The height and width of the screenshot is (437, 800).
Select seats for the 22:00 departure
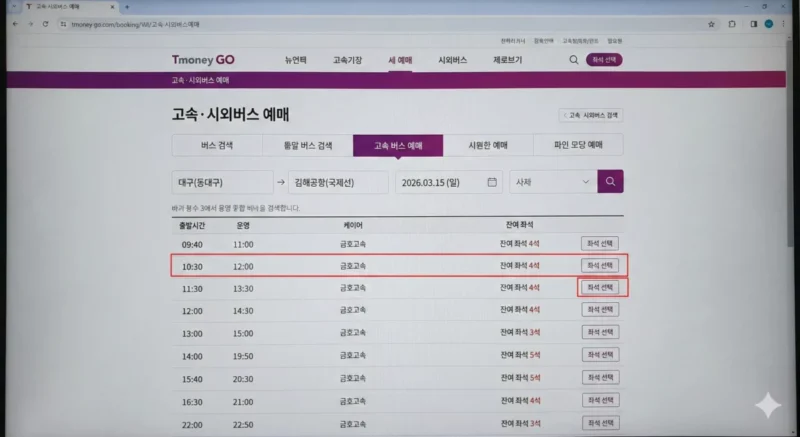601,423
